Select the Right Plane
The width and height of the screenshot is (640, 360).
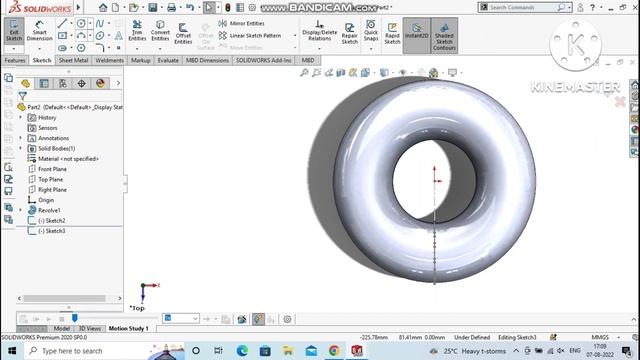pyautogui.click(x=52, y=190)
